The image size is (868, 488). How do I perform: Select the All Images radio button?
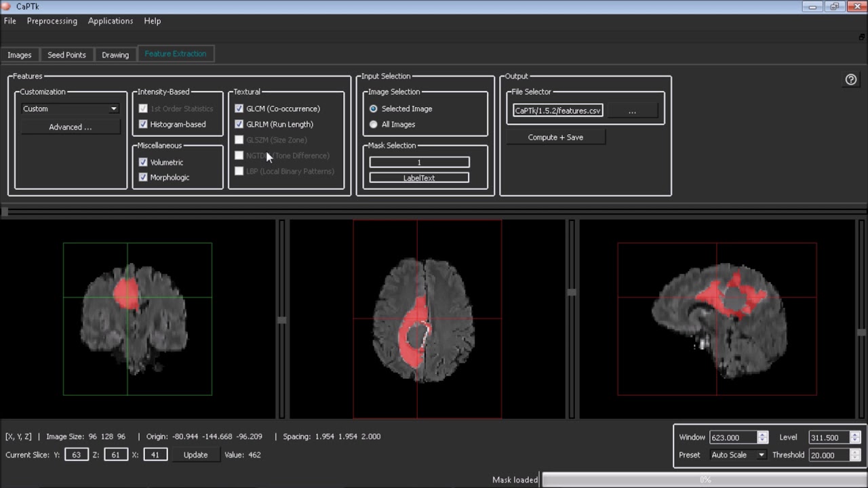coord(374,125)
